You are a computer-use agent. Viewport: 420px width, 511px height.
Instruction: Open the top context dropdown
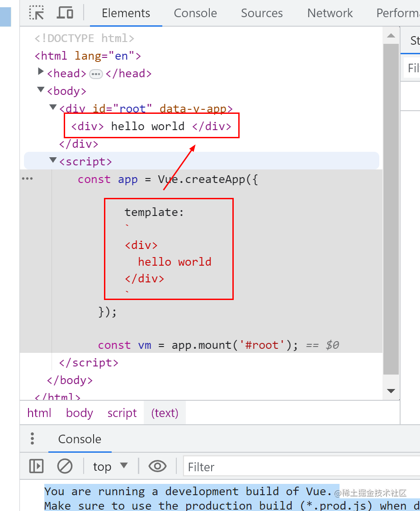coord(110,466)
